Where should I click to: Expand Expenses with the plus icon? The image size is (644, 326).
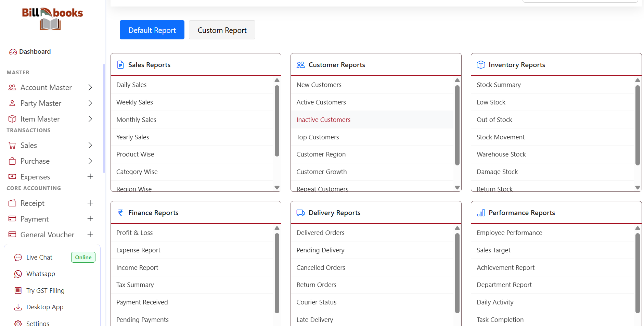point(90,177)
